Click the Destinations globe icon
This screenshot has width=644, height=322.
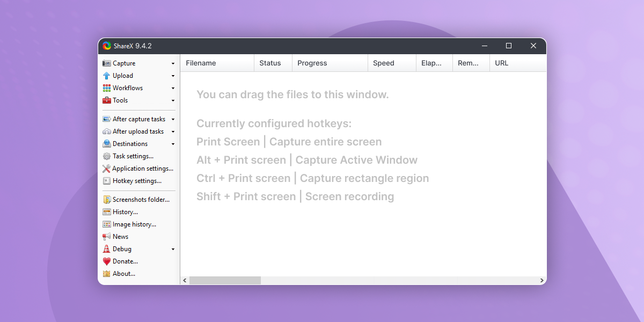pos(107,144)
